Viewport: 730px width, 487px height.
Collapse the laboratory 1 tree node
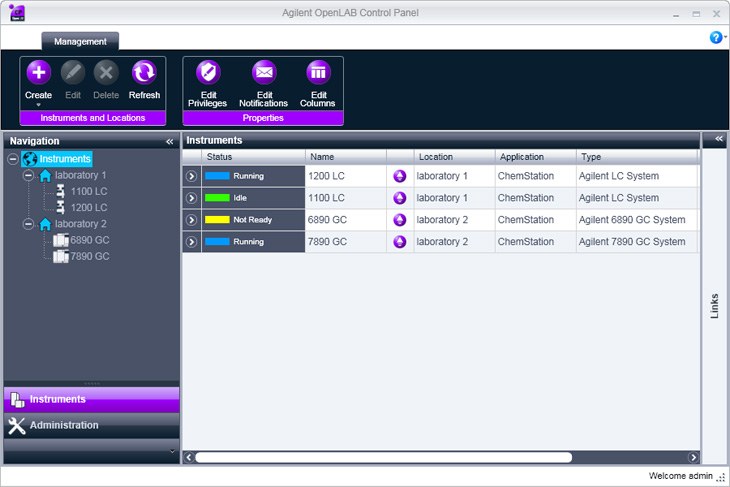pyautogui.click(x=28, y=176)
